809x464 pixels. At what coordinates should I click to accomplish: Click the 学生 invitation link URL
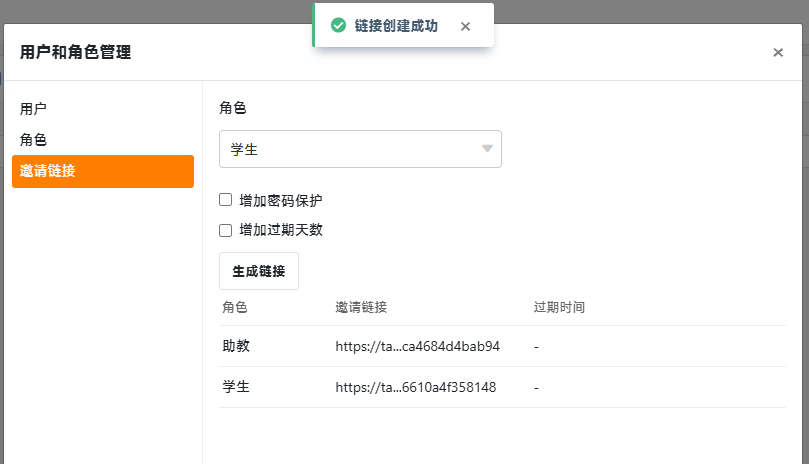[x=416, y=388]
